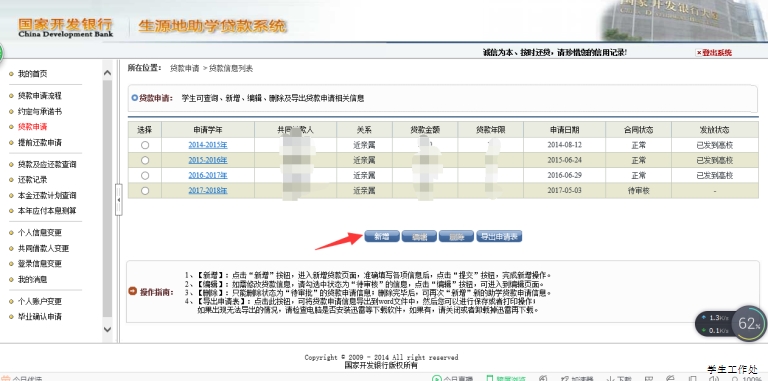Open 提前还款申请 in the sidebar
Image resolution: width=768 pixels, height=381 pixels.
tap(40, 143)
